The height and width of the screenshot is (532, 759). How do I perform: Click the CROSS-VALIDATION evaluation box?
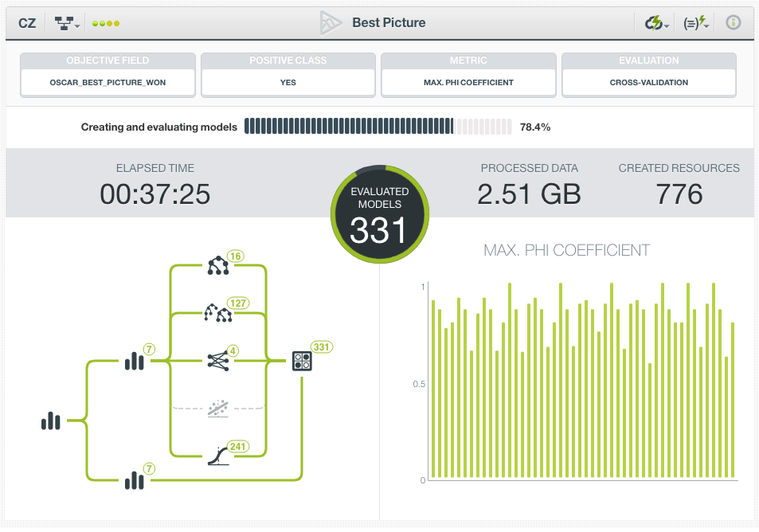click(649, 82)
